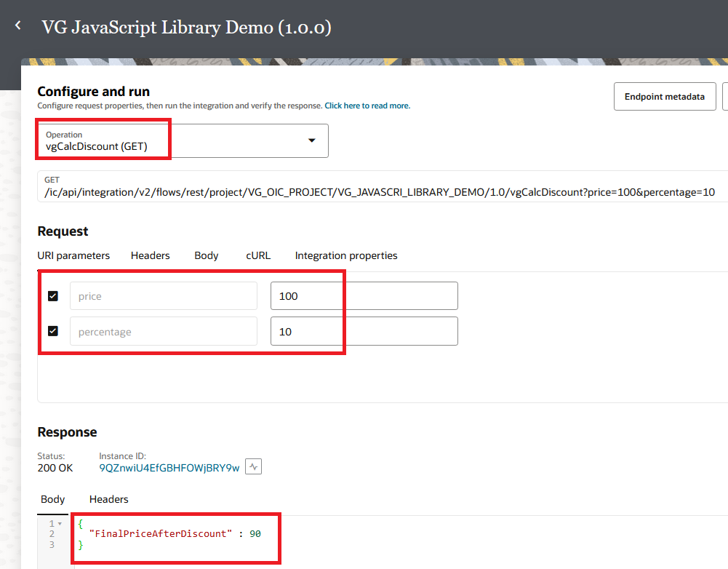Focus the percentage value field containing 10
This screenshot has width=728, height=569.
point(364,331)
